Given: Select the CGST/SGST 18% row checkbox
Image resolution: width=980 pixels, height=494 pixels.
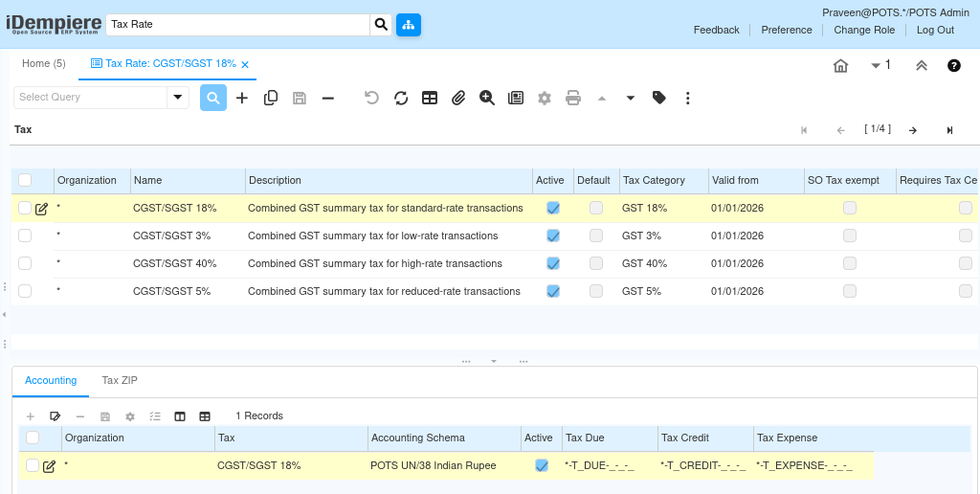Looking at the screenshot, I should point(24,208).
